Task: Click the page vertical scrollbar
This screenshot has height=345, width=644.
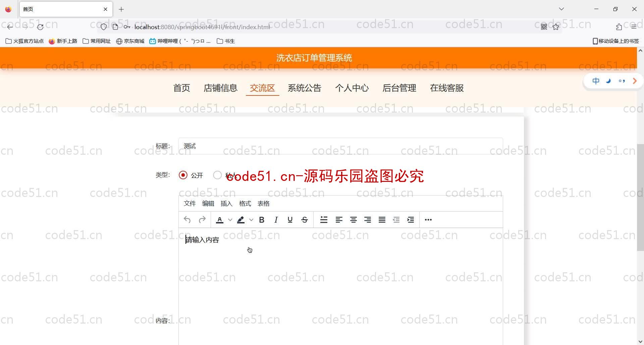Action: coord(640,197)
